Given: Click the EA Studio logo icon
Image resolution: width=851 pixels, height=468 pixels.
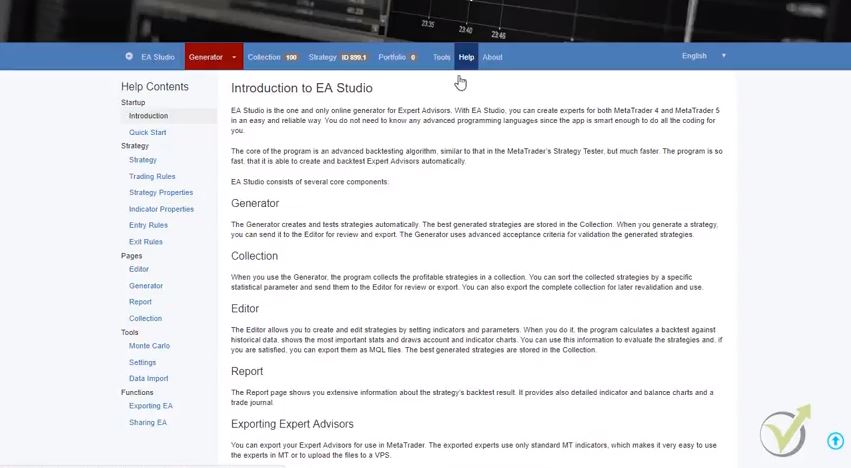Looking at the screenshot, I should tap(129, 56).
